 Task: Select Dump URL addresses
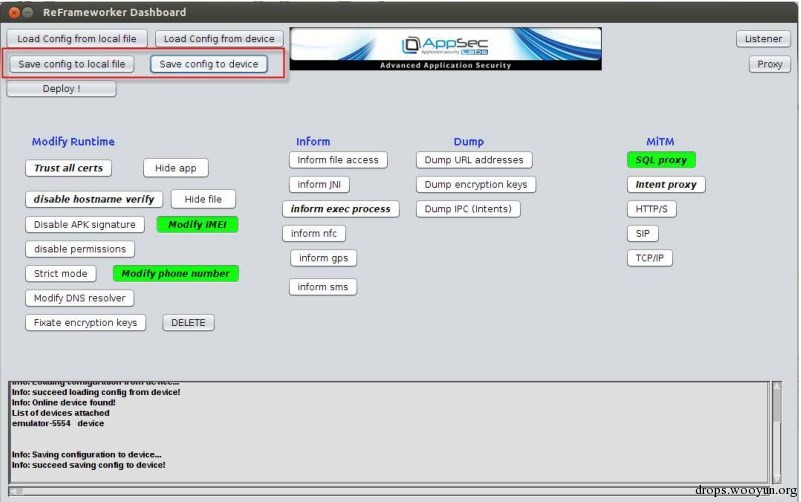click(x=473, y=160)
